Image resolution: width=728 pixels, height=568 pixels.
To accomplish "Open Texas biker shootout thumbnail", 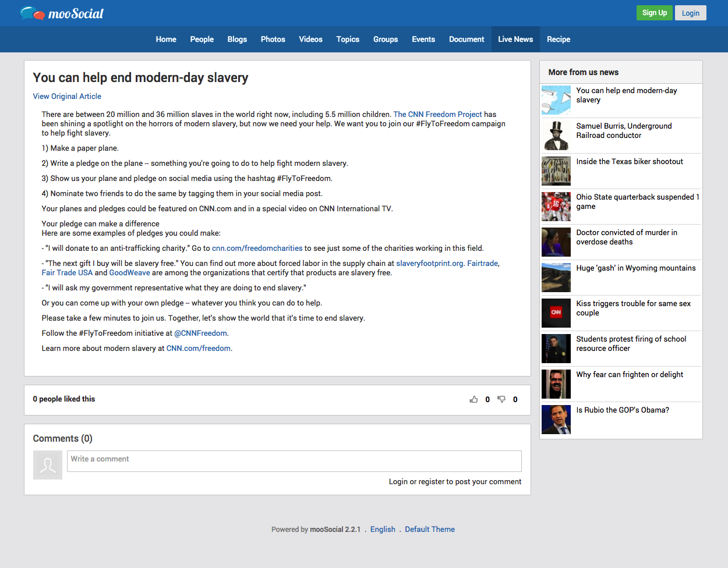I will point(556,171).
